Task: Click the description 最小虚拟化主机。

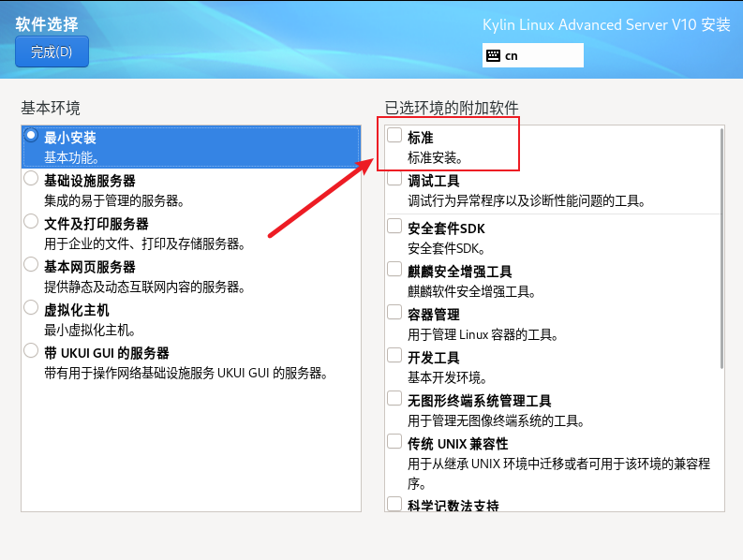Action: [x=90, y=331]
